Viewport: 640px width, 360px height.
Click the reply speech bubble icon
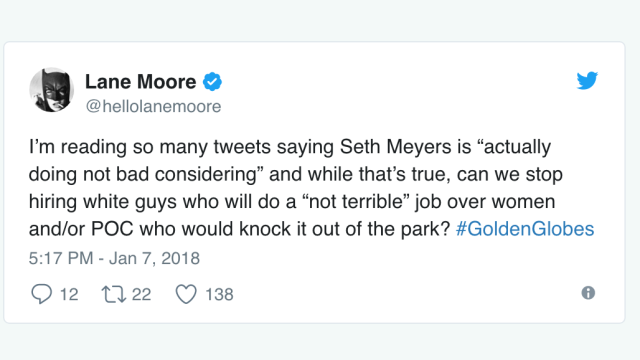[41, 294]
